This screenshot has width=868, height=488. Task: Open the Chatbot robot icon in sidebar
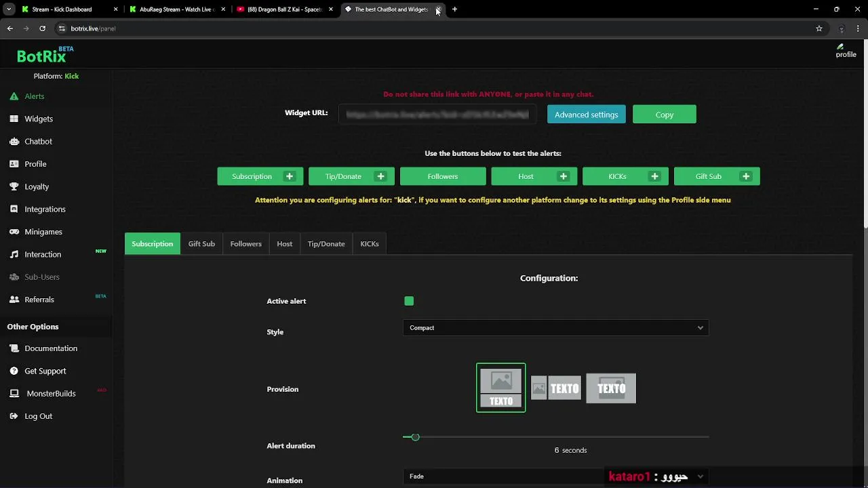point(14,141)
